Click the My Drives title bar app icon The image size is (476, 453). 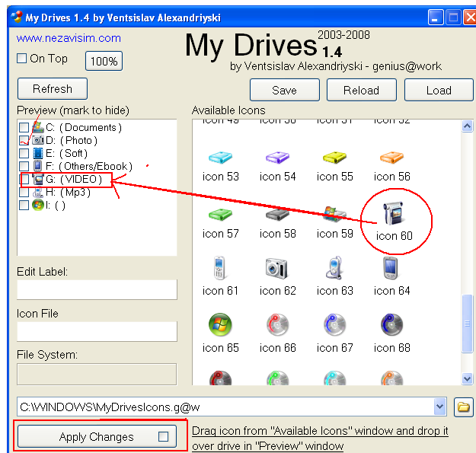coord(17,17)
